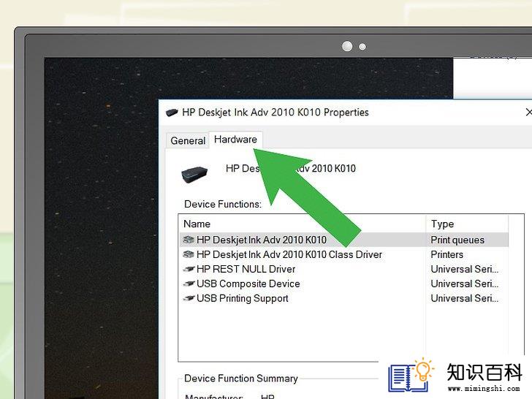The width and height of the screenshot is (532, 399).
Task: Sort the list by the Name column header
Action: [302, 224]
